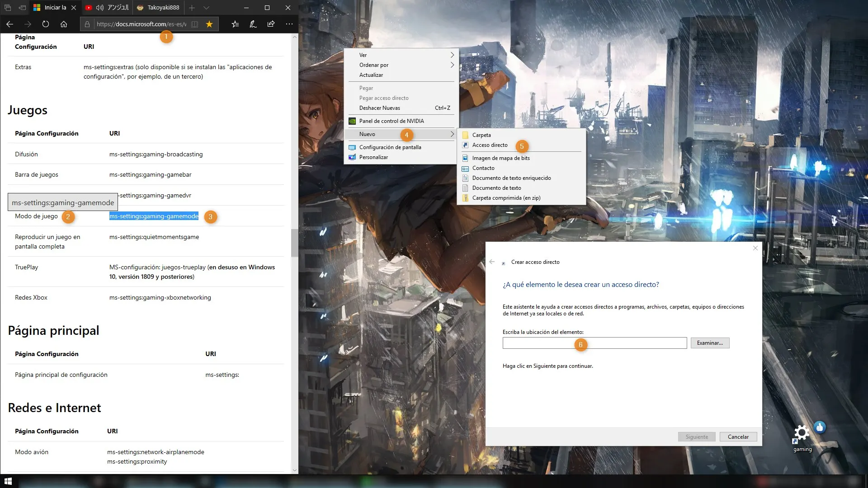Choose Imagen de mapa de bits

pos(522,158)
